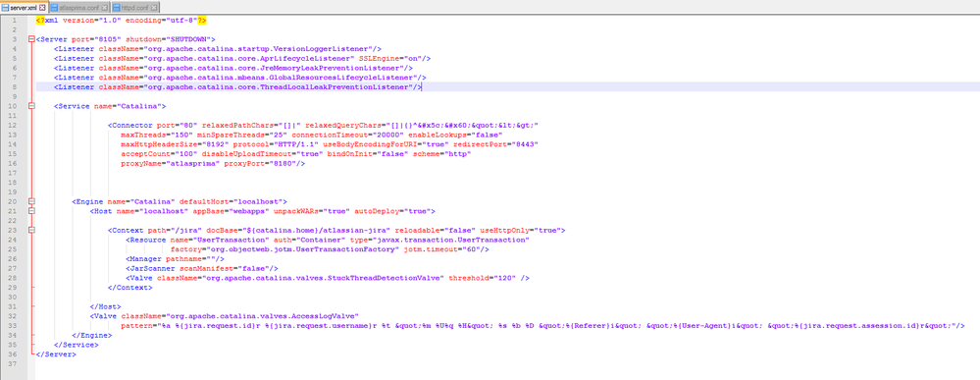Click the Connector port value "80"
The width and height of the screenshot is (980, 380).
[x=188, y=126]
